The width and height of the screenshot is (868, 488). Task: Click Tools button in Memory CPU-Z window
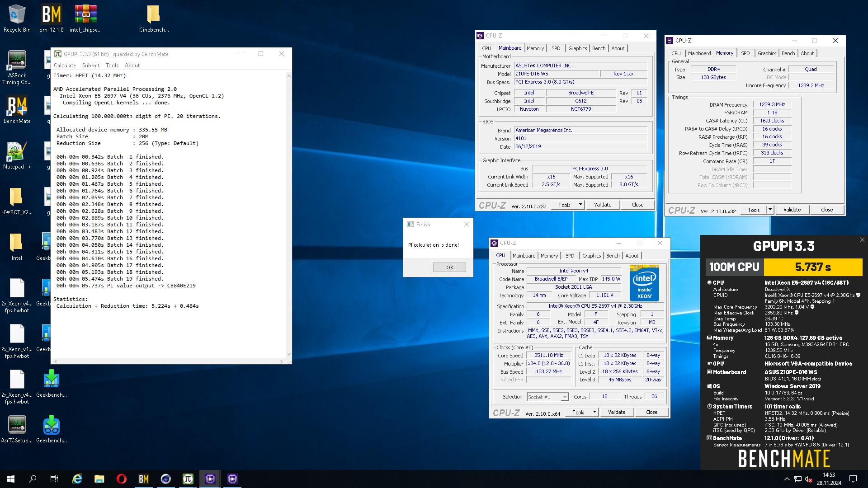click(754, 210)
